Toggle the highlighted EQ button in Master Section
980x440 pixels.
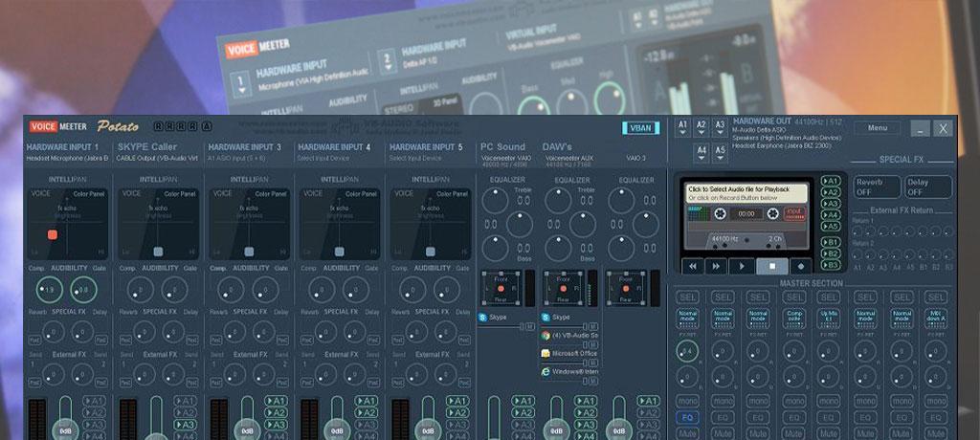pyautogui.click(x=687, y=417)
